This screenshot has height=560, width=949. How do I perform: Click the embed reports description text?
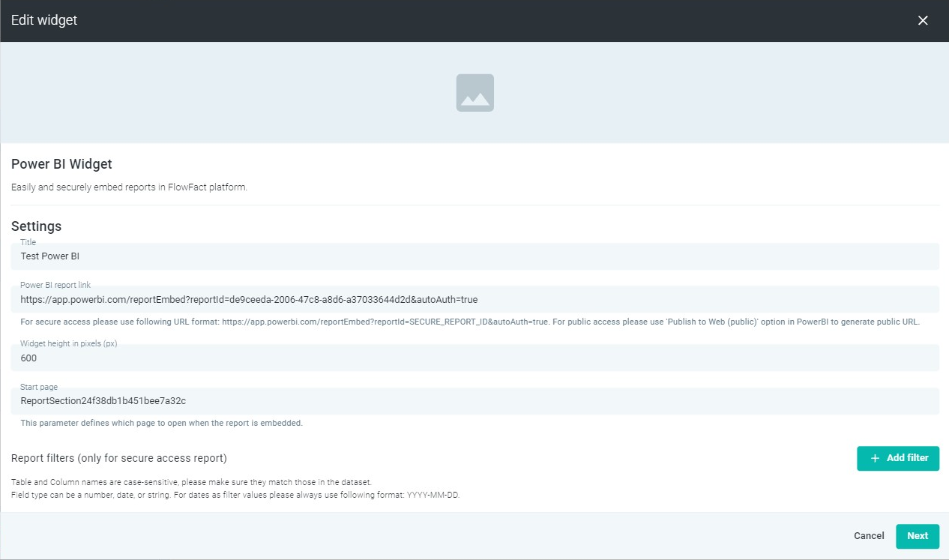pyautogui.click(x=129, y=187)
